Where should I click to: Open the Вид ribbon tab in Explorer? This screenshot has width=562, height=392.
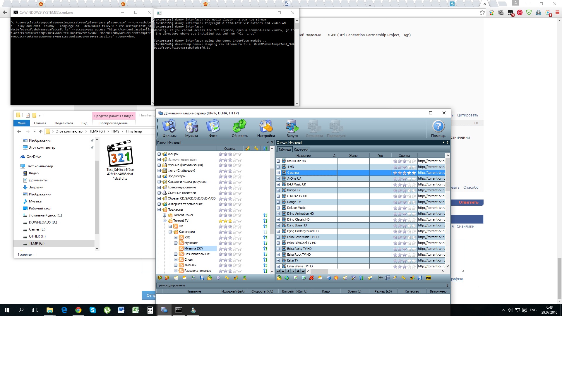(84, 123)
